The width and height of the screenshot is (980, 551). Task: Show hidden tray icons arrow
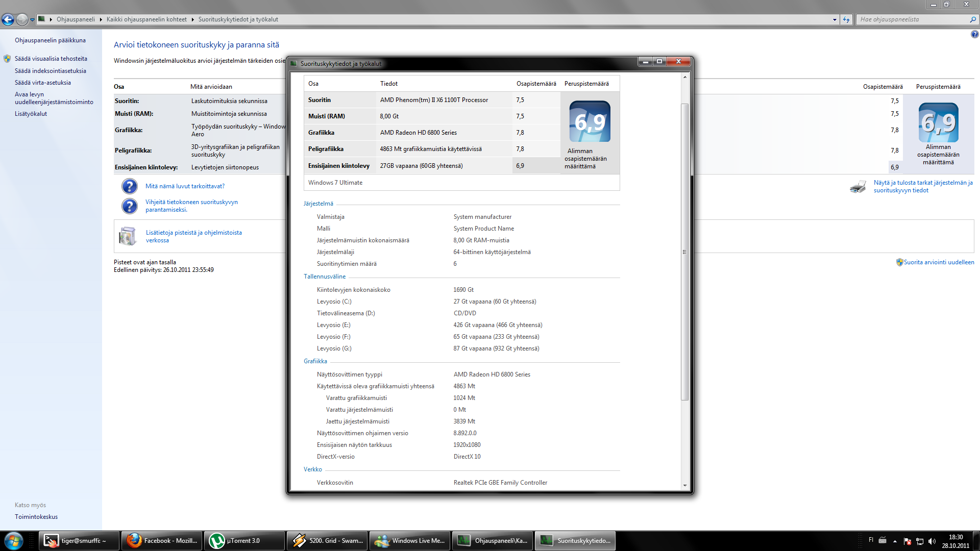(895, 541)
